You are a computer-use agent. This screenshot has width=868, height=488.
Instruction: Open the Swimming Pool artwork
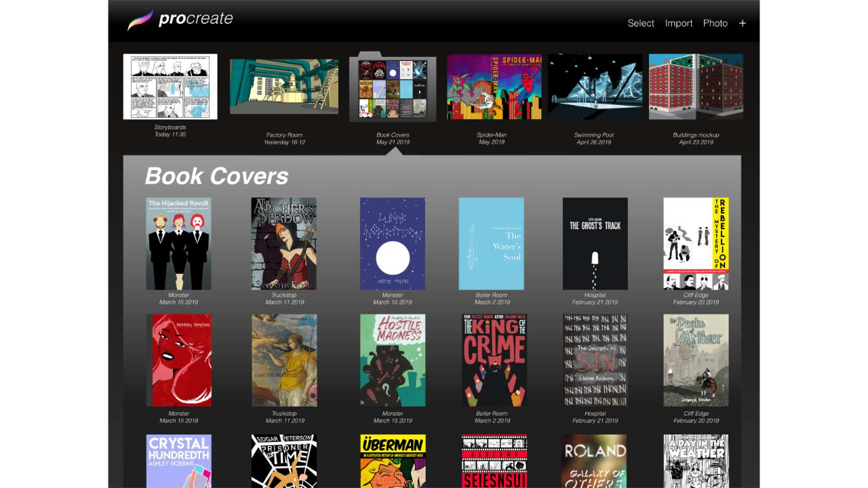pos(595,86)
